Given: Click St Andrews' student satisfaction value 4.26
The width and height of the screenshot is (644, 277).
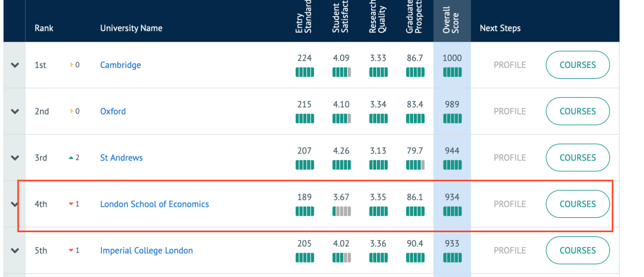Looking at the screenshot, I should (341, 151).
